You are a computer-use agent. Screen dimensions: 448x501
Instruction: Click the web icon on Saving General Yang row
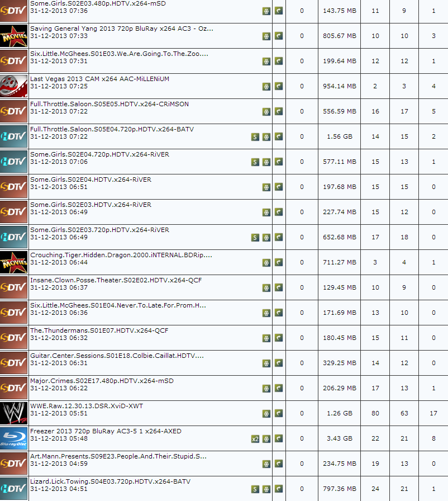tap(266, 36)
